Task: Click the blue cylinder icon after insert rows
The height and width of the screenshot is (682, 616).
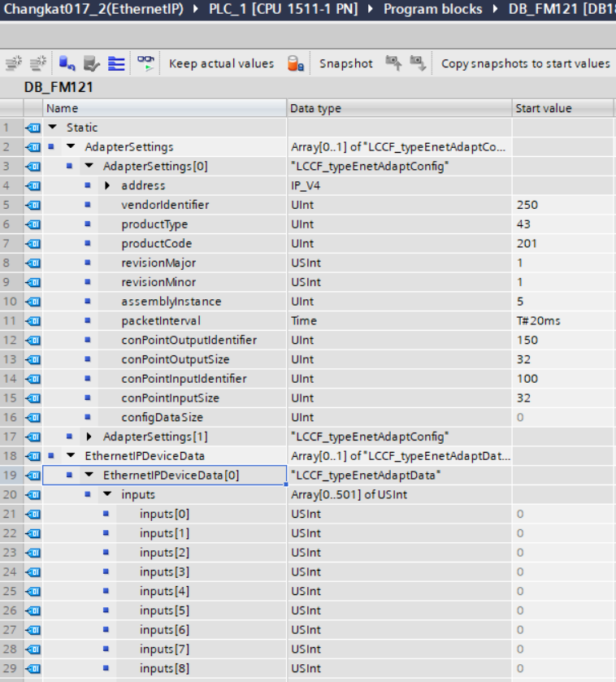Action: pyautogui.click(x=67, y=63)
